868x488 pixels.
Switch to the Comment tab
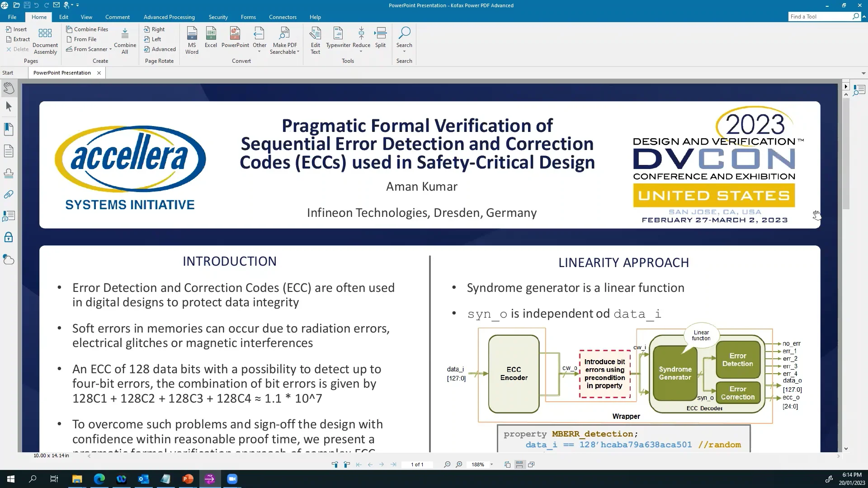[x=117, y=17]
